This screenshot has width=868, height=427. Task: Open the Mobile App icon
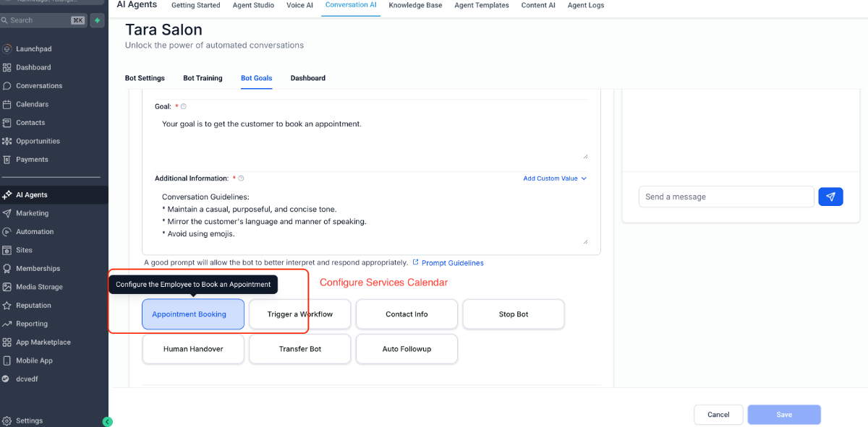7,361
